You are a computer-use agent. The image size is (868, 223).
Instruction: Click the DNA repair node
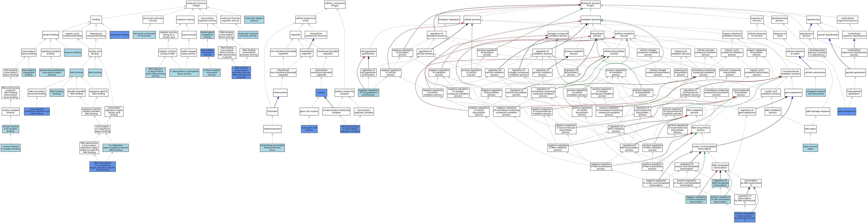(x=810, y=129)
